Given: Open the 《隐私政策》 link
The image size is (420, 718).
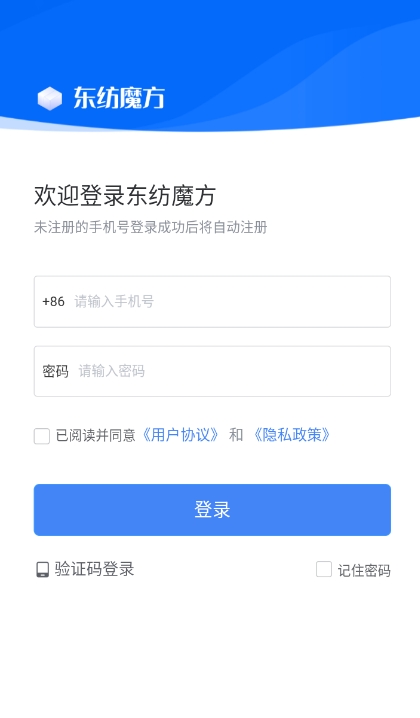Looking at the screenshot, I should point(292,435).
